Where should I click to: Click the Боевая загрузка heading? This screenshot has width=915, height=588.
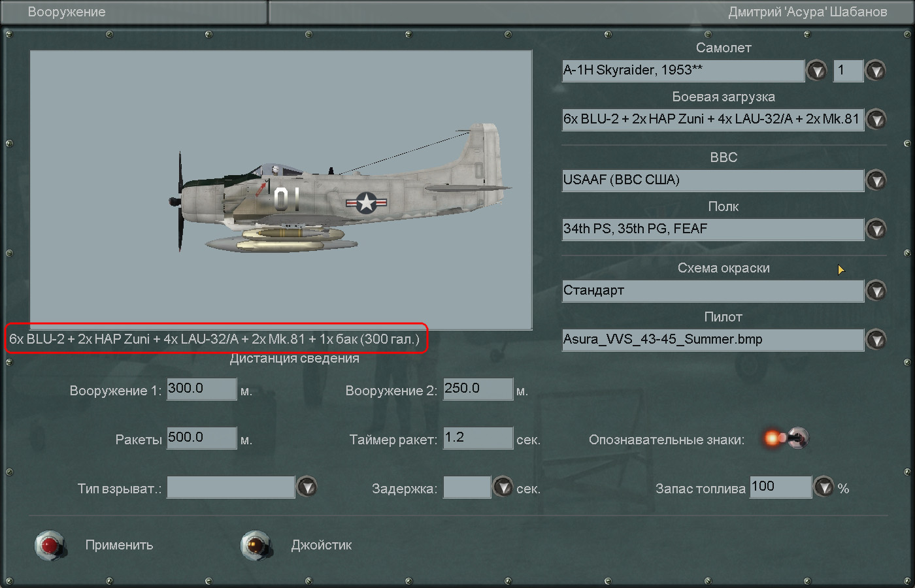coord(724,97)
